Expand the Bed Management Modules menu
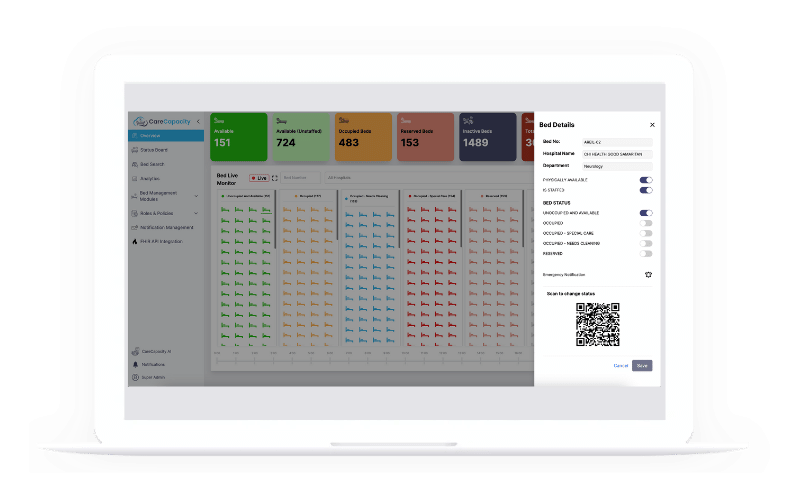800x498 pixels. coord(160,196)
